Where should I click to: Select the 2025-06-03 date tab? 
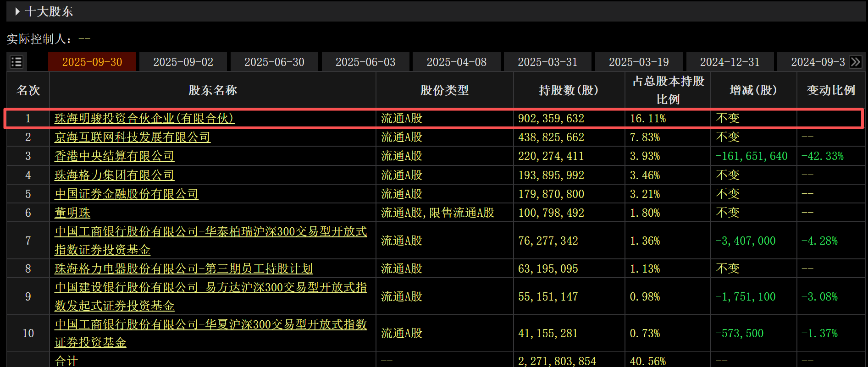tap(365, 62)
